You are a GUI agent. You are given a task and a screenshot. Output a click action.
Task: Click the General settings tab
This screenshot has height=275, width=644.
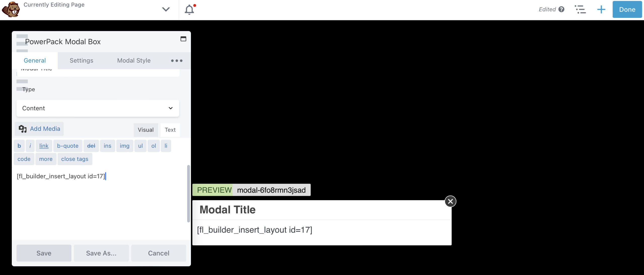34,60
